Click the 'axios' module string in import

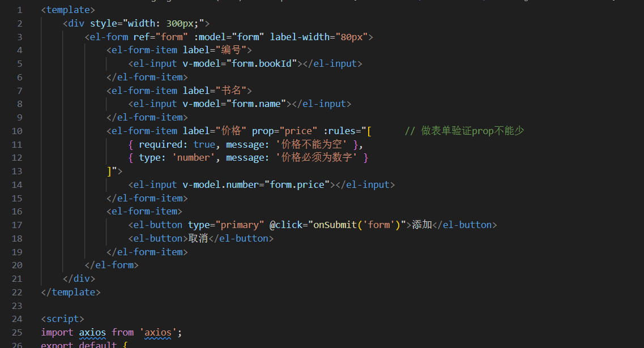pyautogui.click(x=159, y=333)
